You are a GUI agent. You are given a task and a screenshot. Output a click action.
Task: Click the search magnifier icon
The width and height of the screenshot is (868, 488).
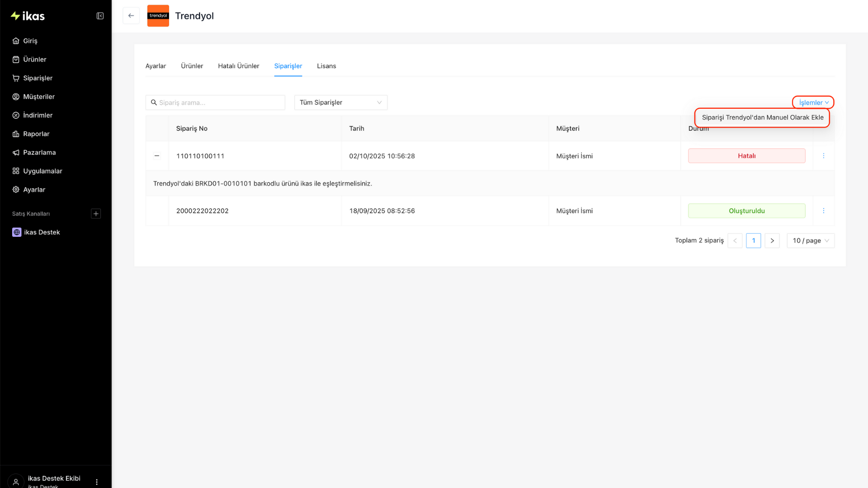(154, 103)
